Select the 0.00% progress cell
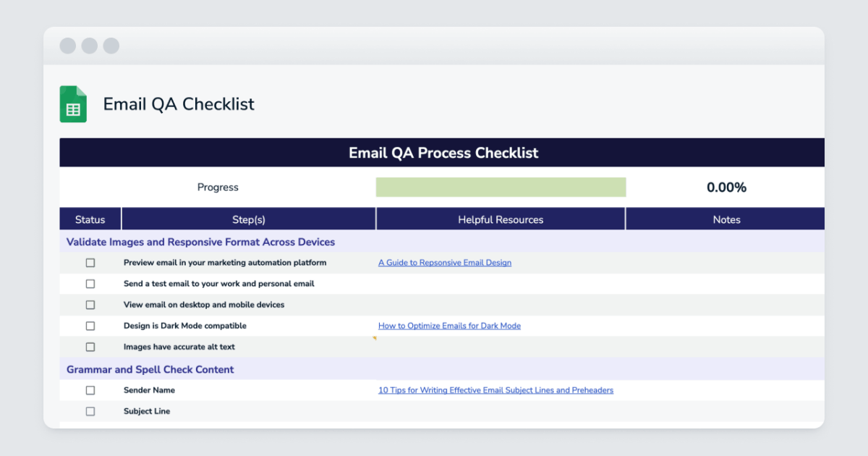This screenshot has height=456, width=868. point(726,187)
